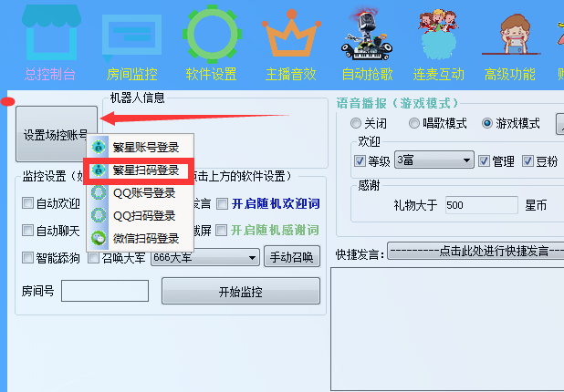Viewport: 564px width, 392px height.
Task: Choose QQ账号登录 from the menu
Action: [x=141, y=193]
